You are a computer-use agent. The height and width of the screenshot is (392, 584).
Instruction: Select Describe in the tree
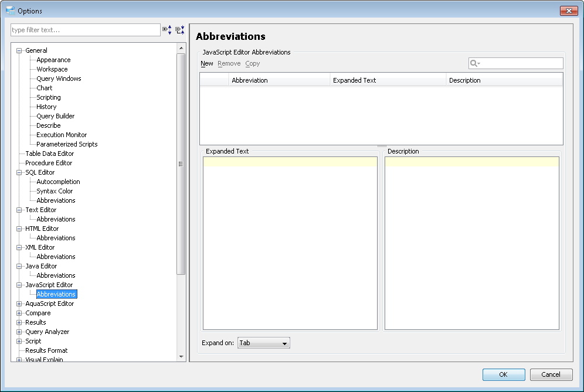(x=49, y=125)
